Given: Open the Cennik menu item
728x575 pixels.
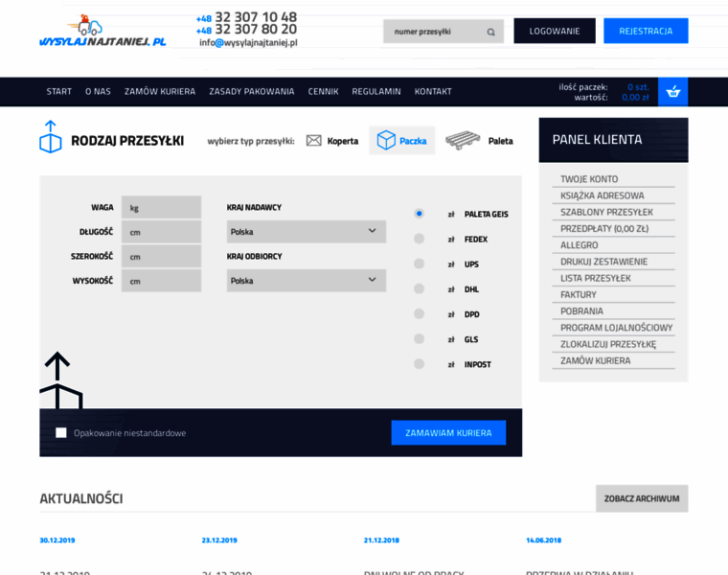Looking at the screenshot, I should 323,91.
